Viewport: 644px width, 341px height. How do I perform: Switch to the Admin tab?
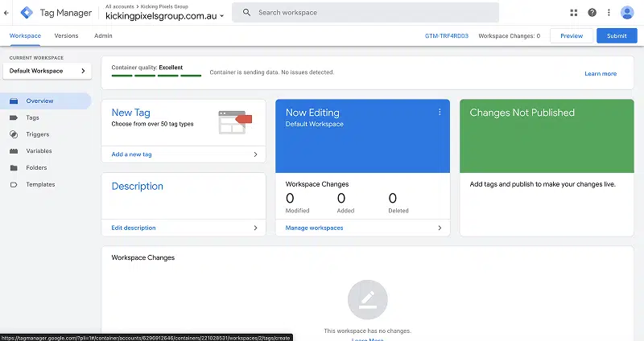point(103,35)
